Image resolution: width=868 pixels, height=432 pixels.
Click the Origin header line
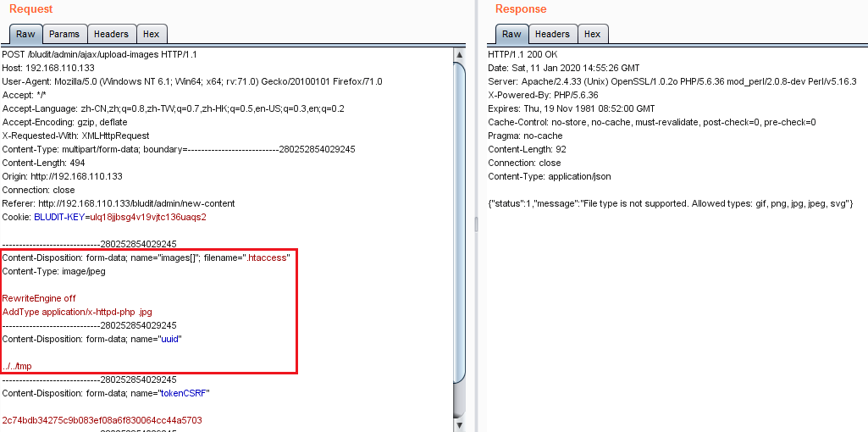63,176
